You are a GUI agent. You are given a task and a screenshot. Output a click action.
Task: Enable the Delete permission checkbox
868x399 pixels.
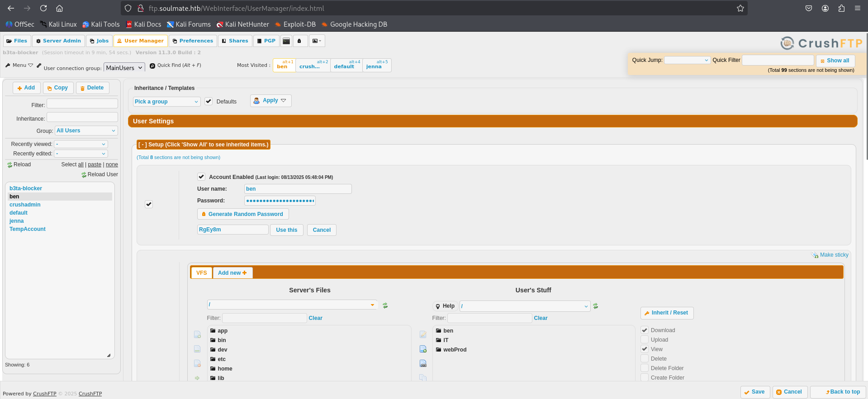[645, 359]
